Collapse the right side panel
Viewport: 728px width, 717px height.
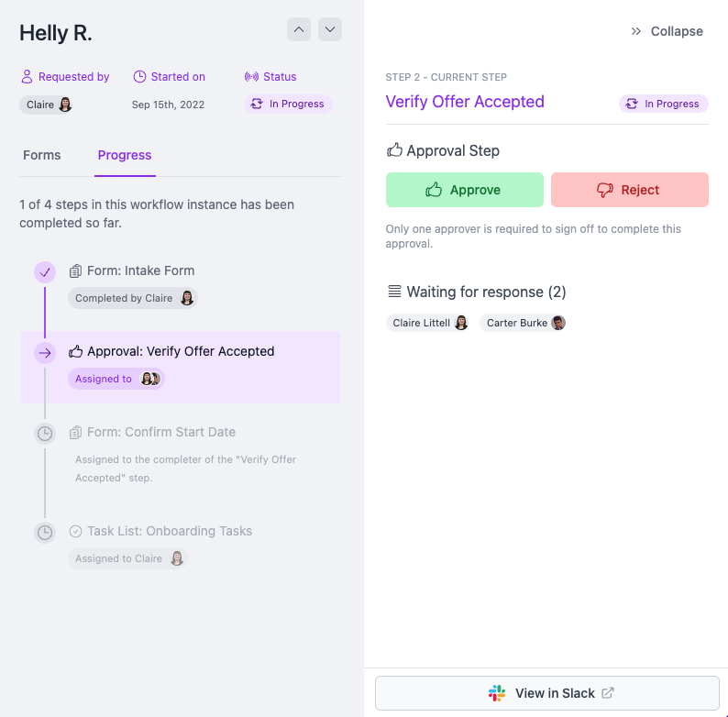667,31
